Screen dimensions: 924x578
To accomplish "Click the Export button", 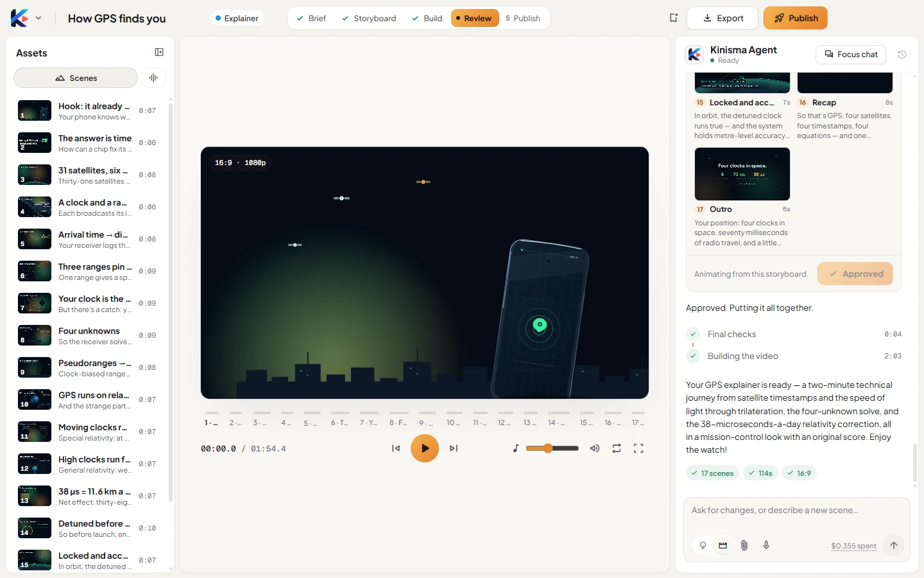I will [723, 18].
